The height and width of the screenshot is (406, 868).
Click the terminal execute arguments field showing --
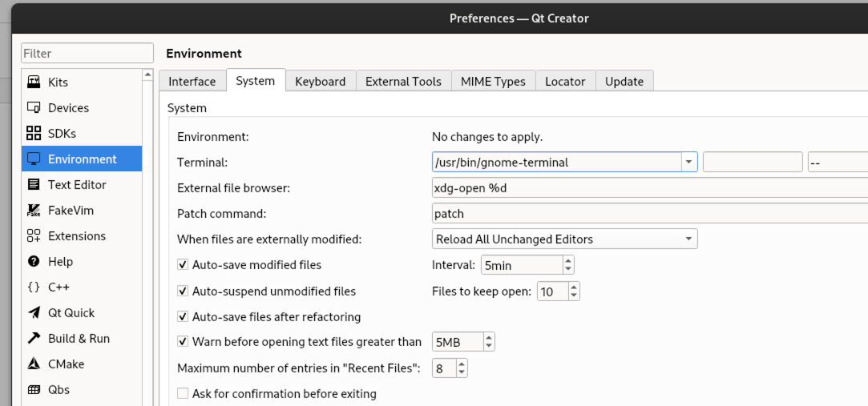pyautogui.click(x=838, y=162)
